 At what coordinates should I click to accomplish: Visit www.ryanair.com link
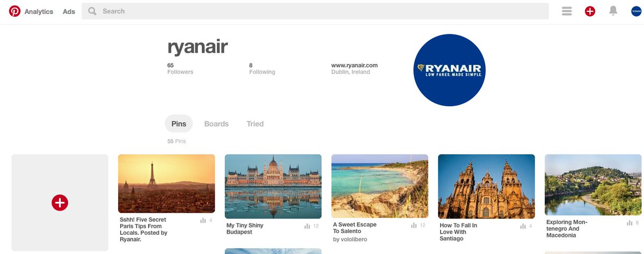click(354, 66)
